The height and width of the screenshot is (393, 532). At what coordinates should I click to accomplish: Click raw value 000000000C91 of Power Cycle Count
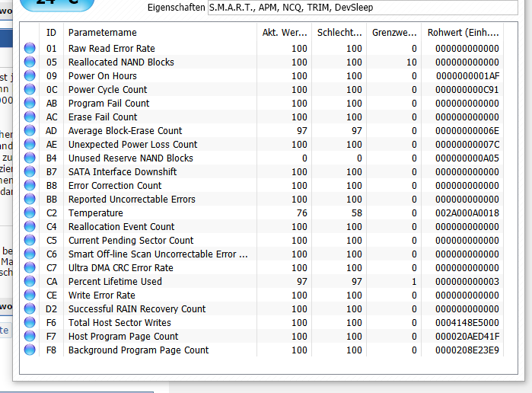467,90
